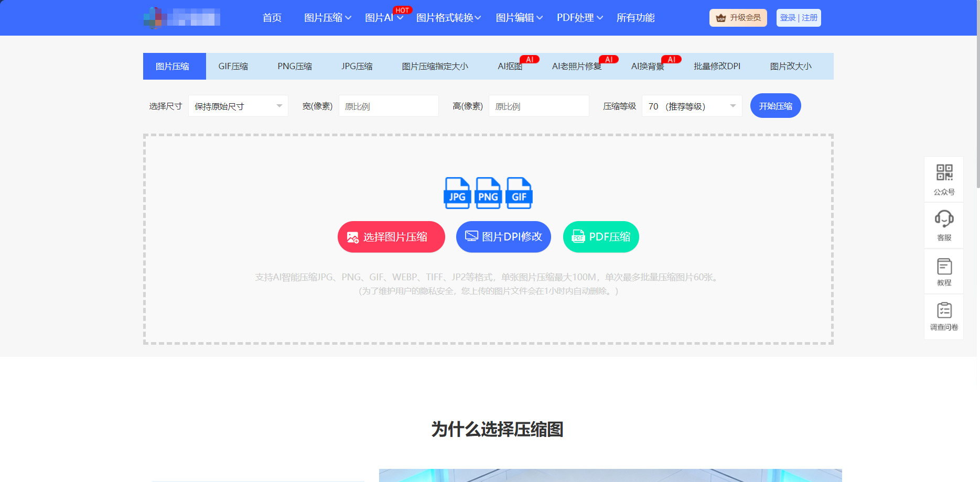Click the 开始压缩 button
Image resolution: width=980 pixels, height=482 pixels.
tap(776, 106)
